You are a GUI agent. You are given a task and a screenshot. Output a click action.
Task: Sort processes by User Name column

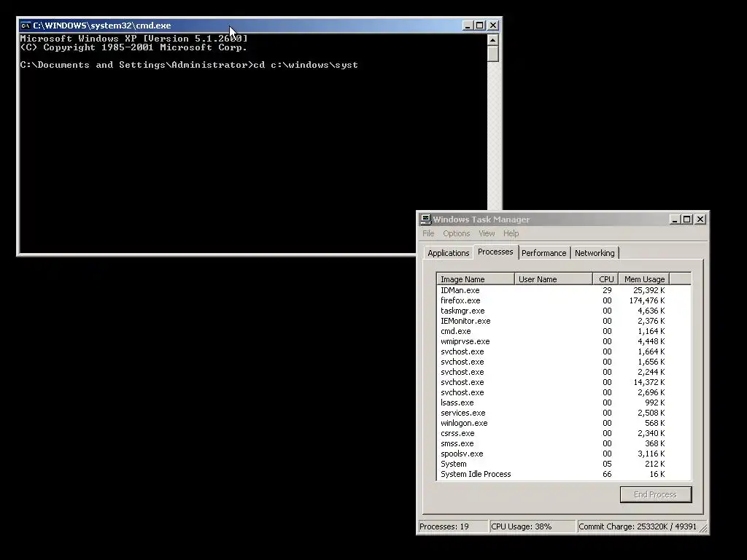554,279
